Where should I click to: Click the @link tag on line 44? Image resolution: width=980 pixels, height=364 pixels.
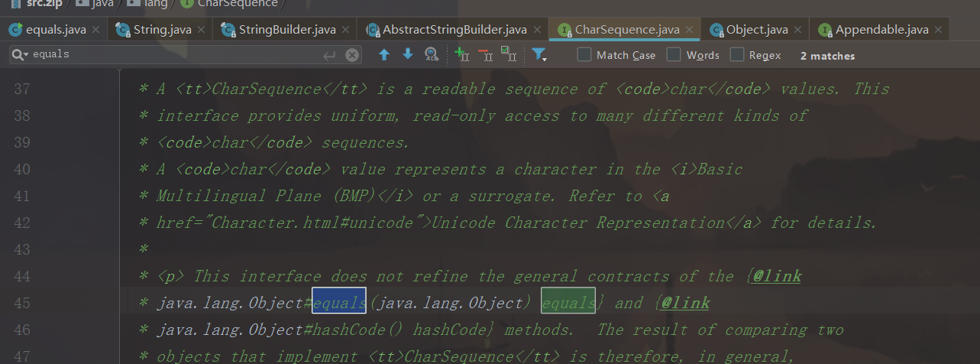point(777,276)
